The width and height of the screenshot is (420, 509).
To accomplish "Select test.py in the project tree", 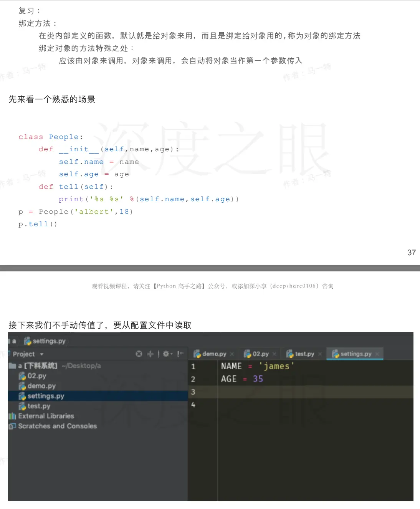I will click(39, 406).
